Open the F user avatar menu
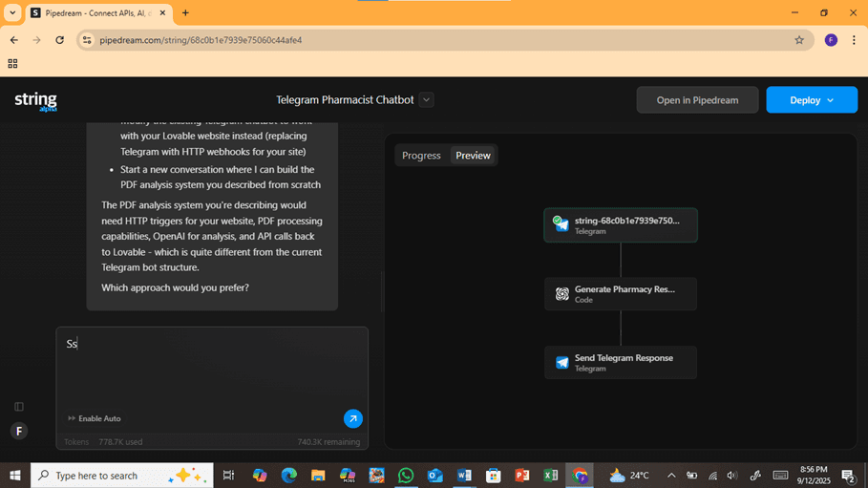 pyautogui.click(x=19, y=431)
